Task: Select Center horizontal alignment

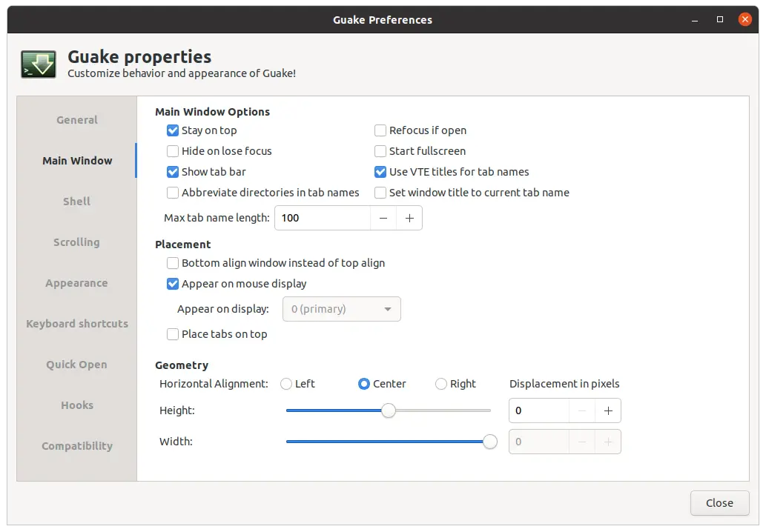Action: (x=364, y=384)
